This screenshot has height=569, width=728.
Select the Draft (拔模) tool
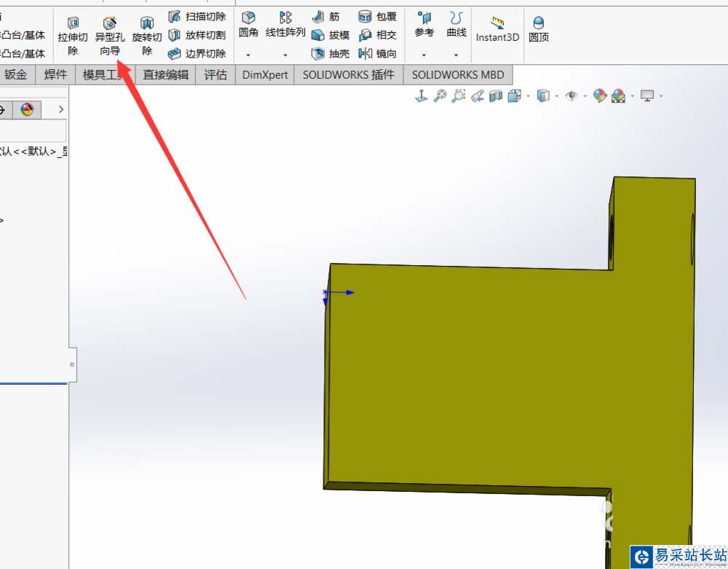tap(331, 35)
